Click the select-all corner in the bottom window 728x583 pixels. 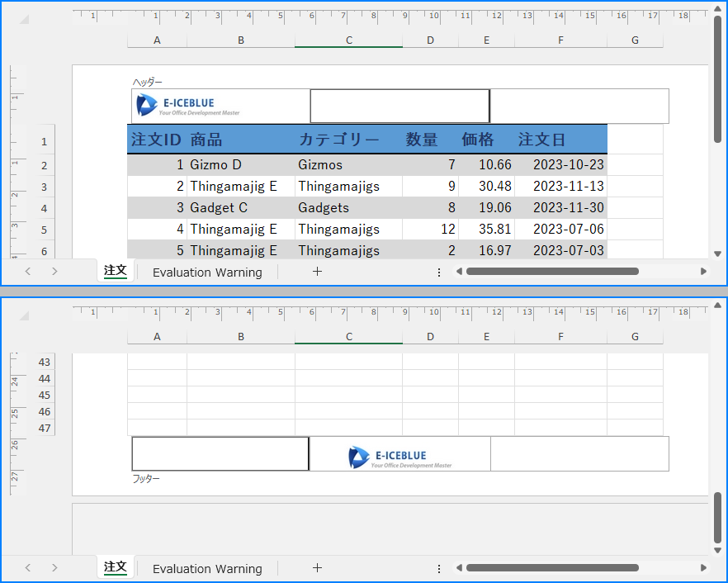point(24,316)
